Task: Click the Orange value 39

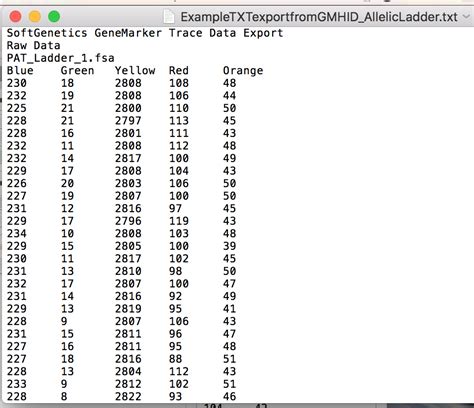Action: [229, 246]
